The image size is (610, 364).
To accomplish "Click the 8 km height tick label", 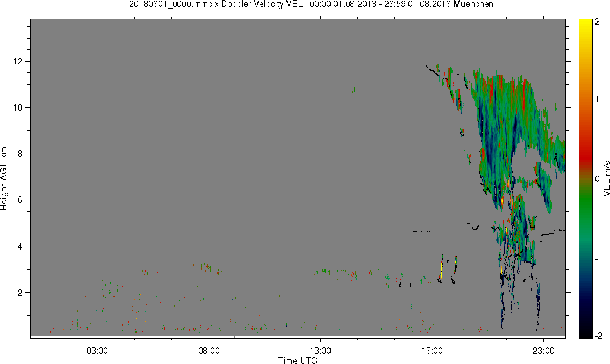I will (20, 154).
